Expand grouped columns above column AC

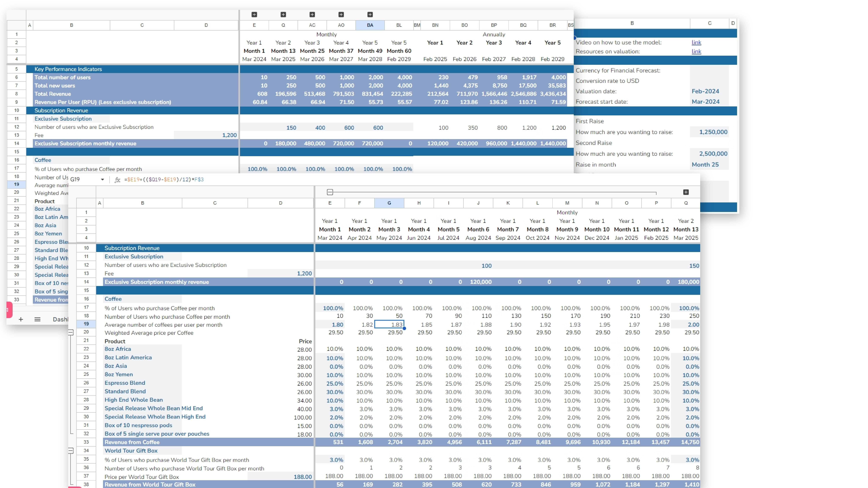tap(312, 14)
